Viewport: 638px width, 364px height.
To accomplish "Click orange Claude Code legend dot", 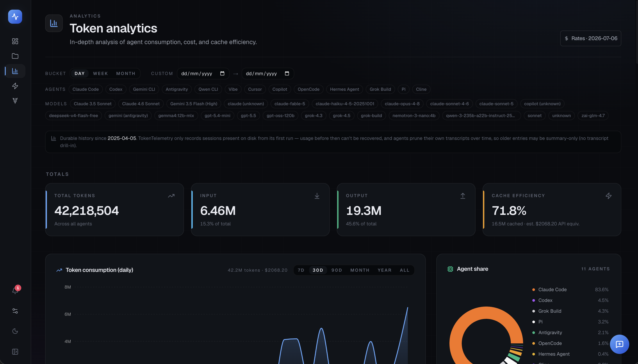I will (x=534, y=289).
